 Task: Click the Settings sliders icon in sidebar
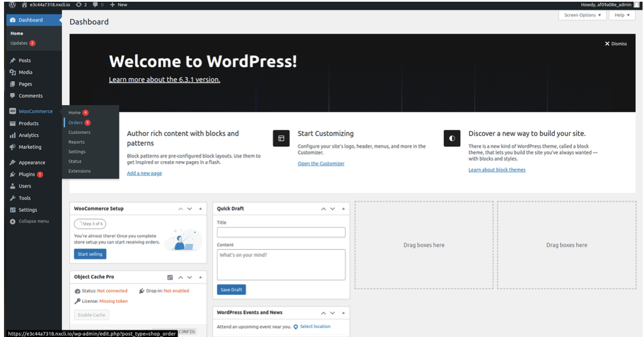coord(13,210)
